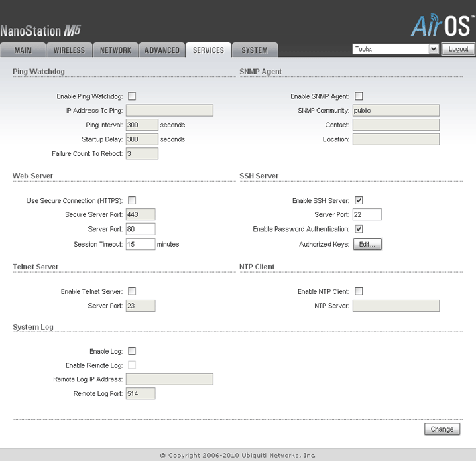The height and width of the screenshot is (461, 476).
Task: Select Failure Count To Reboot field
Action: tap(141, 153)
